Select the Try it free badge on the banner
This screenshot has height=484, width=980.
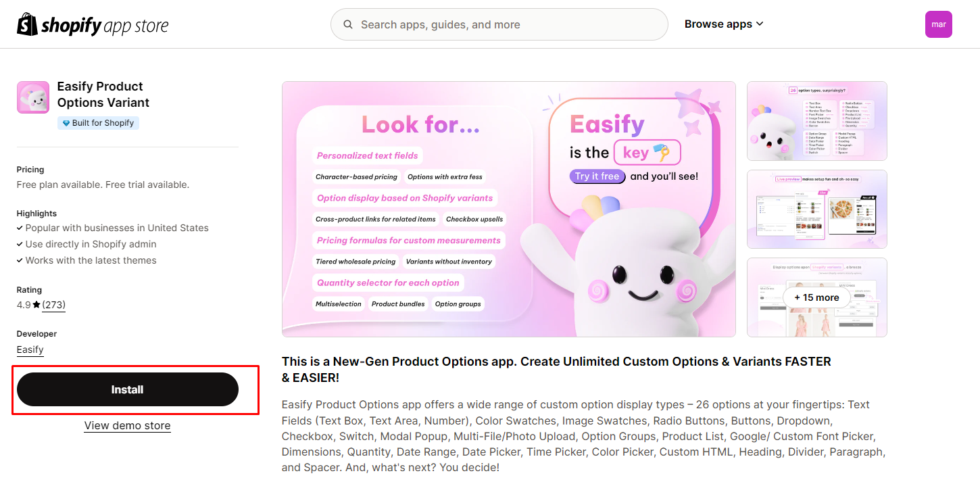(x=597, y=176)
